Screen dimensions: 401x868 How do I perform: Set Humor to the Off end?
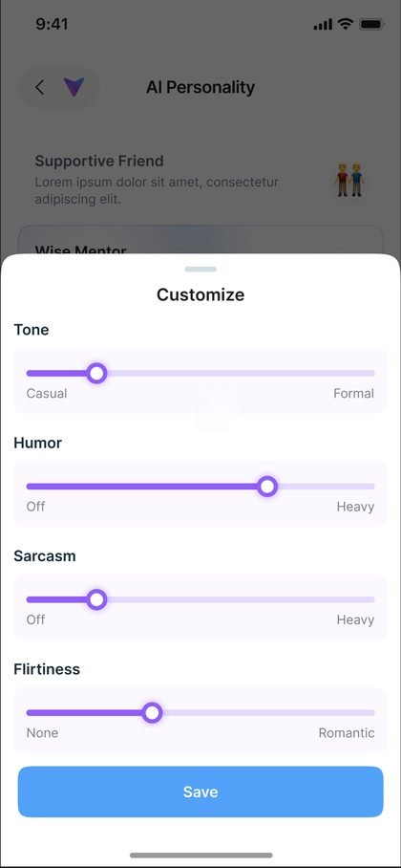coord(28,487)
